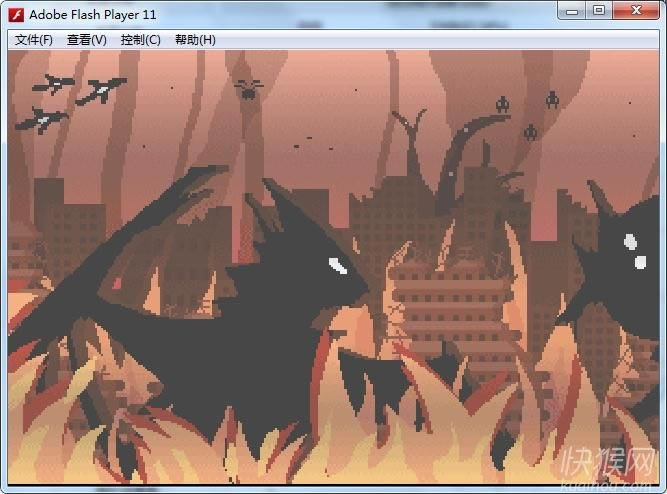The image size is (667, 494).
Task: Click the rightmost fighter plane of the trio
Action: [101, 90]
